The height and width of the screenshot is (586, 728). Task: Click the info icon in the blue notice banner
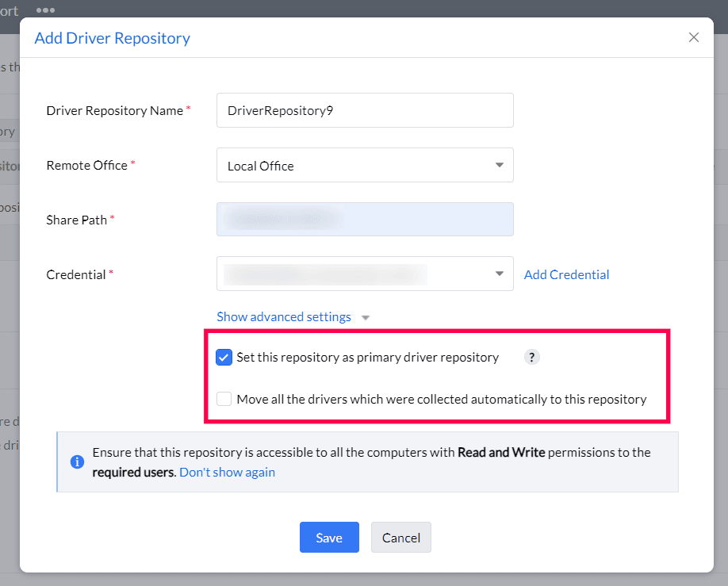point(77,462)
